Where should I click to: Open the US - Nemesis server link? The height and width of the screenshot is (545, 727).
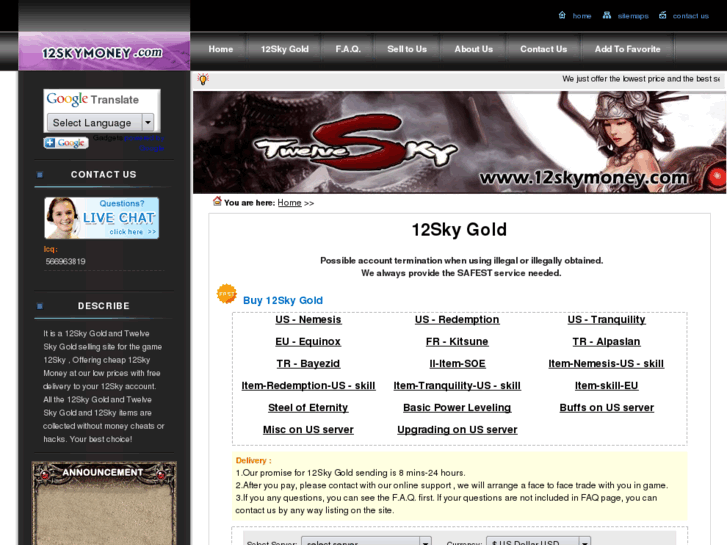[x=308, y=320]
